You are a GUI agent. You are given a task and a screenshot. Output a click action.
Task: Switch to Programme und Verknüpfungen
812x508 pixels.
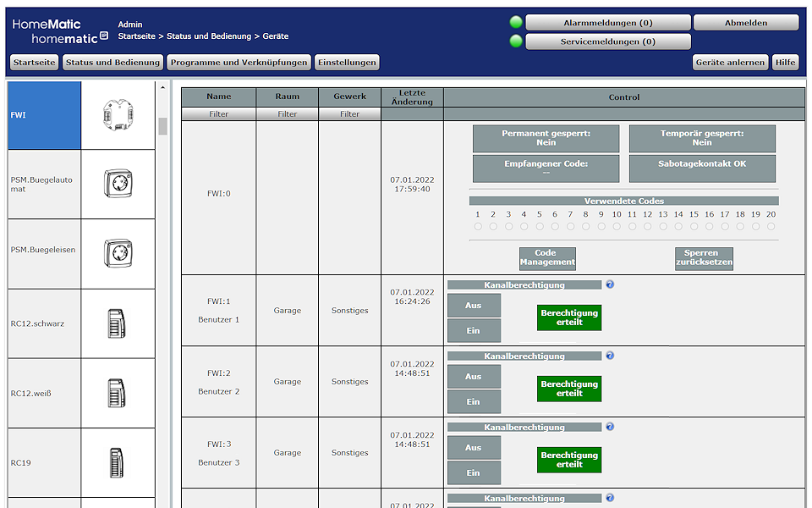click(239, 62)
